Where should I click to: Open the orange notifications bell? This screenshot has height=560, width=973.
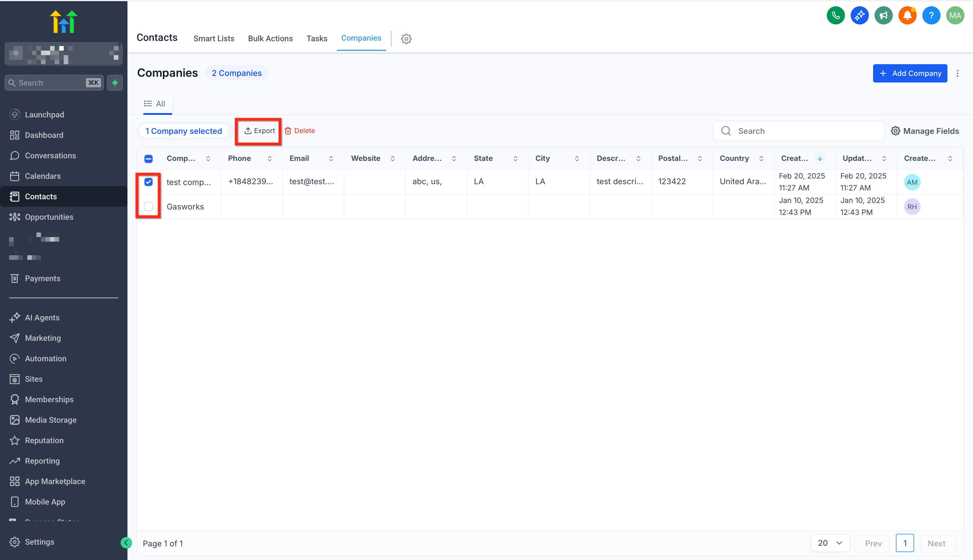click(907, 16)
